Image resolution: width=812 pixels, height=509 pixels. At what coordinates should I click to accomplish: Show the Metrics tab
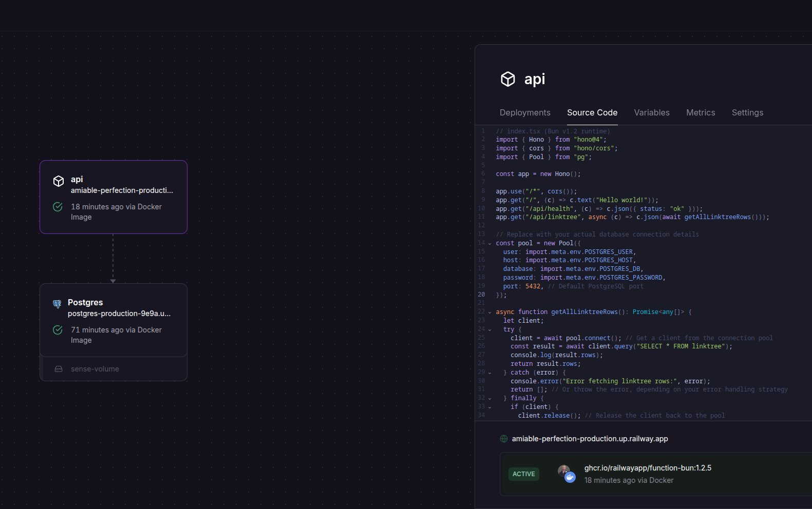point(701,112)
